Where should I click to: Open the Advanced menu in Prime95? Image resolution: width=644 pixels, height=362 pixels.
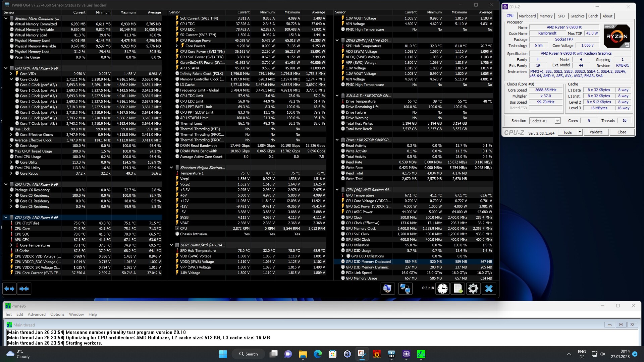(37, 314)
